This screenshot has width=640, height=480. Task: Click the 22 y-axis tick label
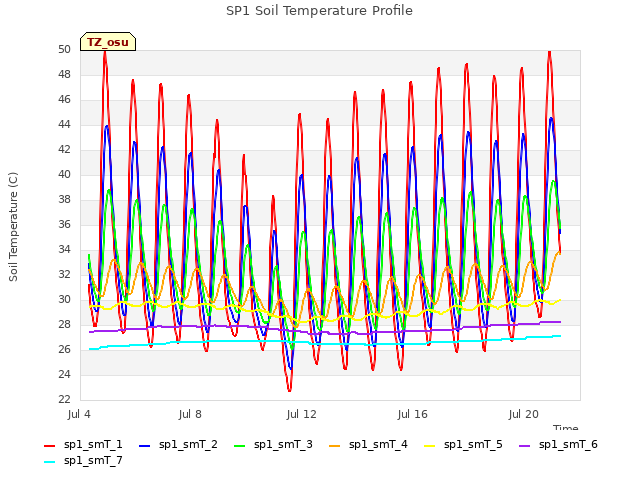click(x=64, y=400)
